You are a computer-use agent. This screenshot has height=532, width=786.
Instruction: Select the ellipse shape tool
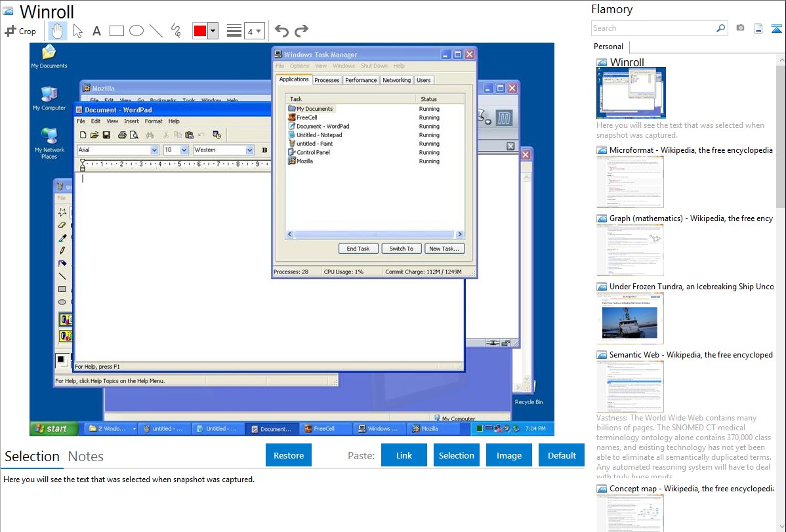[x=136, y=31]
